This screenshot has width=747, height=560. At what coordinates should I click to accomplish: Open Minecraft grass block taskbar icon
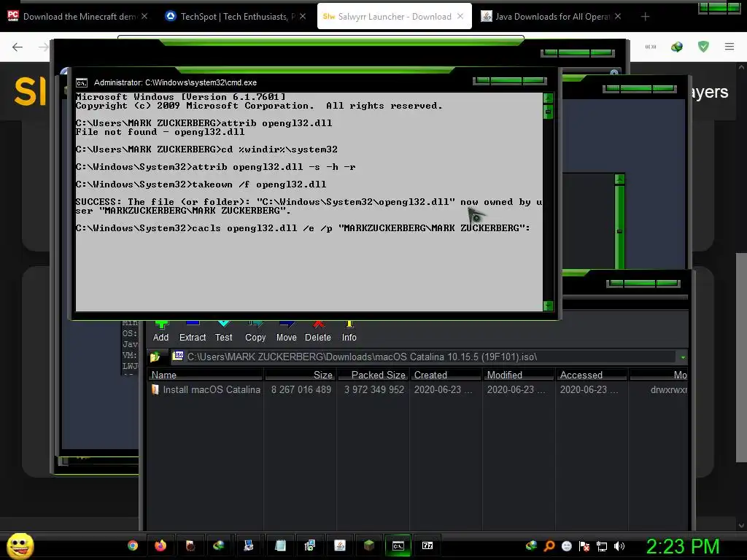click(368, 545)
